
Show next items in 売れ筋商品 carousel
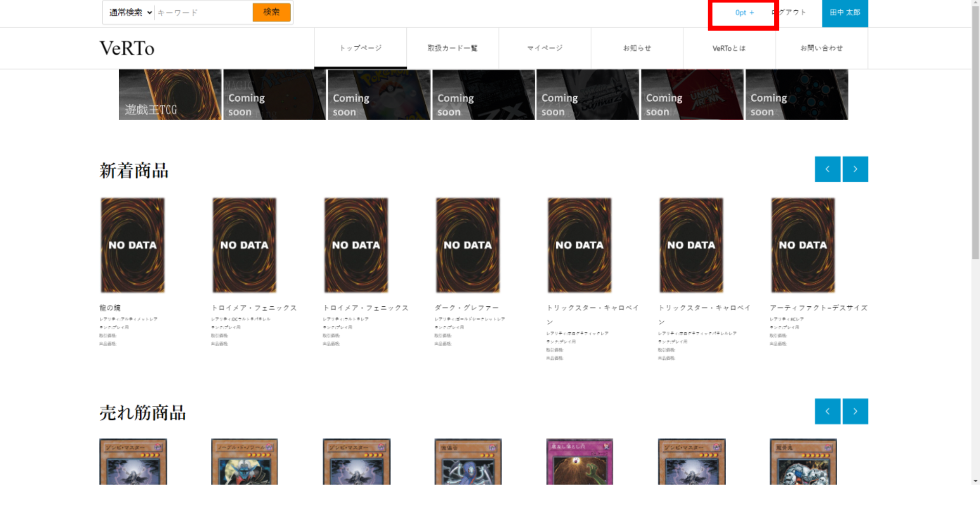(855, 411)
